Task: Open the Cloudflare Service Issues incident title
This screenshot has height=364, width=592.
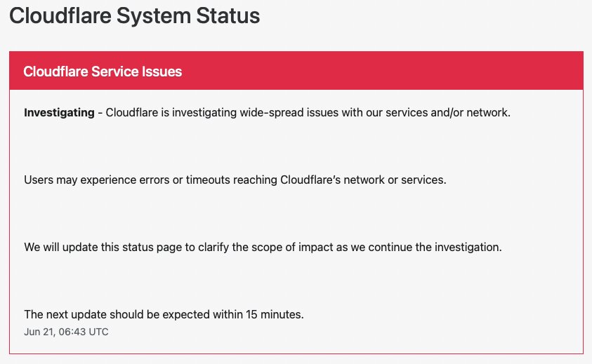Action: [103, 72]
